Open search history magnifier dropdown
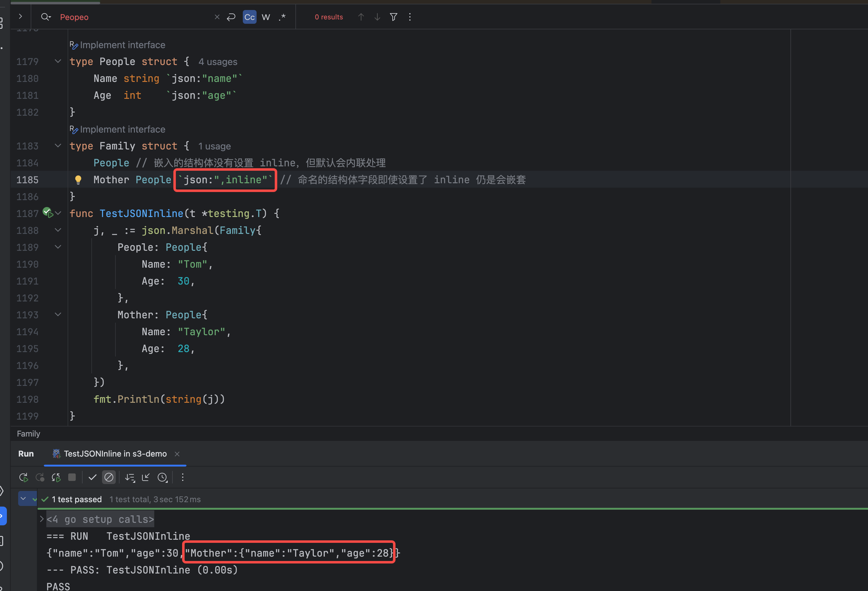The width and height of the screenshot is (868, 591). pyautogui.click(x=46, y=17)
